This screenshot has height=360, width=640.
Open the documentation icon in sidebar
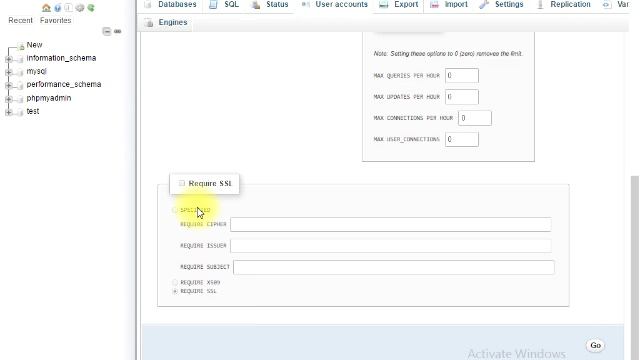click(x=68, y=8)
